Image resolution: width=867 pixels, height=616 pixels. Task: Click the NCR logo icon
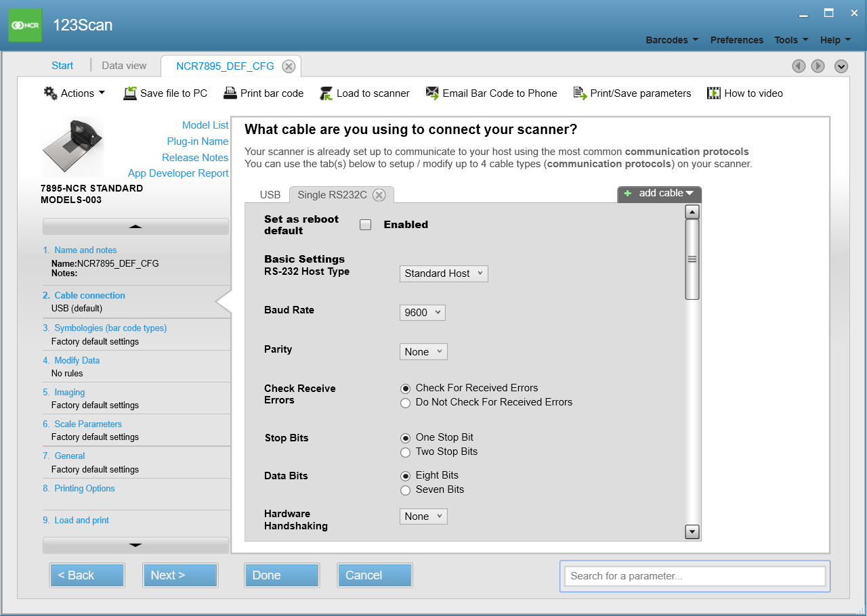pos(25,25)
